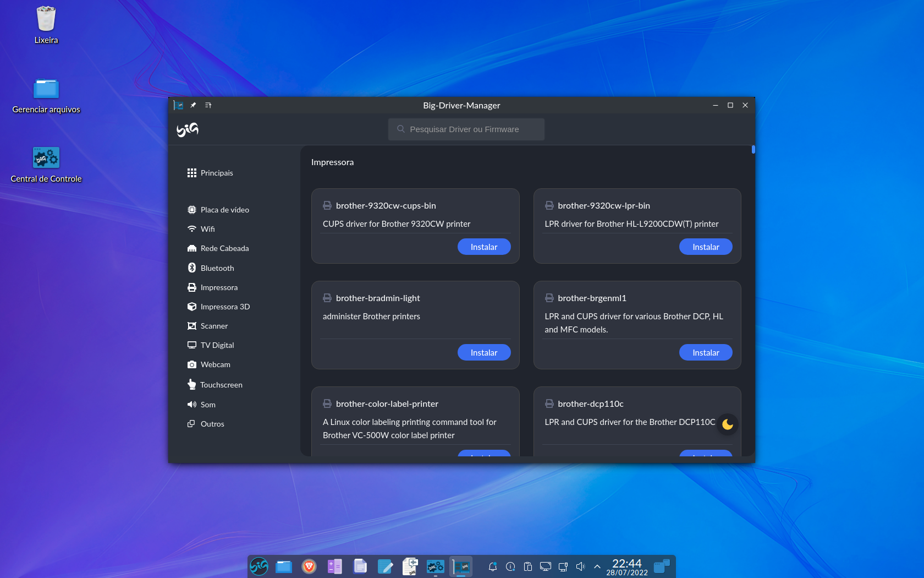Open Central de Controle desktop icon
This screenshot has height=578, width=924.
click(x=46, y=165)
